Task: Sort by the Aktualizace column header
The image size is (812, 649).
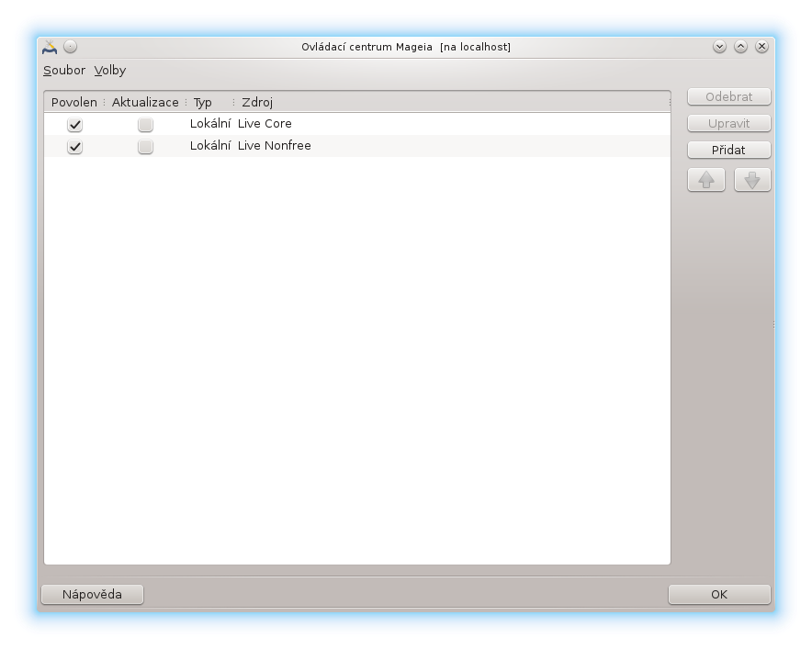Action: 145,103
